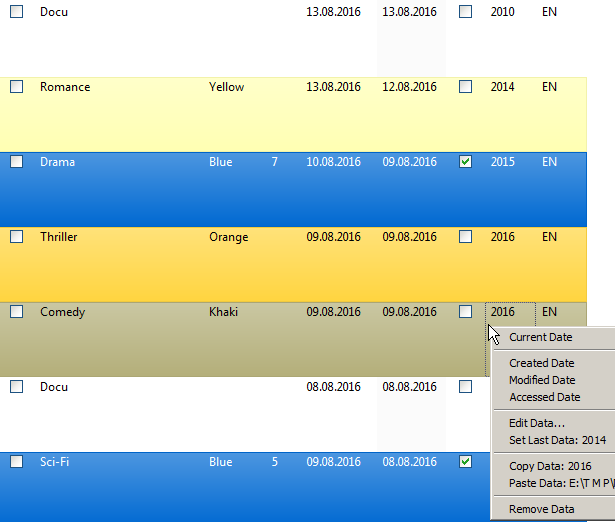Click the Khaki label in Comedy row

click(223, 312)
